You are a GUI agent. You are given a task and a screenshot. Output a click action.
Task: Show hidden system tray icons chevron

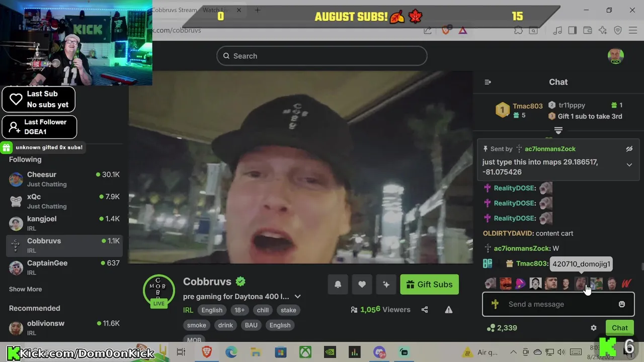tap(513, 352)
